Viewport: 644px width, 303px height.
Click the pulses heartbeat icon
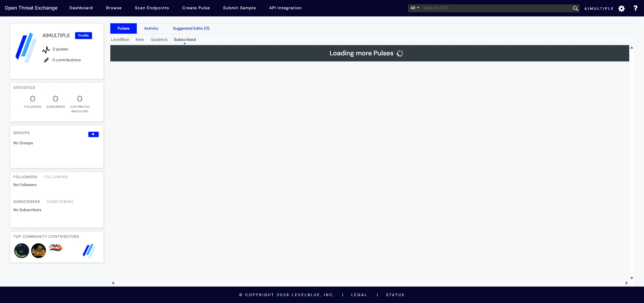pos(46,50)
